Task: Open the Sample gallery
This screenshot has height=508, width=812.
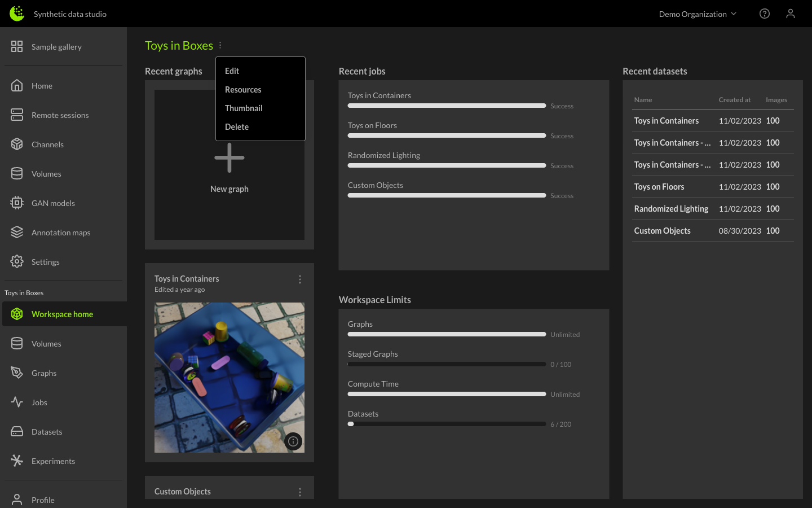Action: 56,46
